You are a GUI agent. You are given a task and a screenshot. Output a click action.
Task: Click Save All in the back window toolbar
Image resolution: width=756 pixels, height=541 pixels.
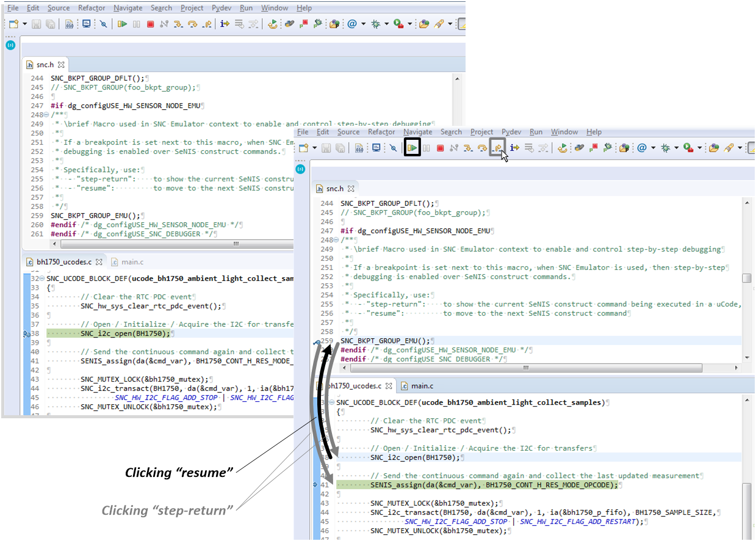tap(50, 24)
